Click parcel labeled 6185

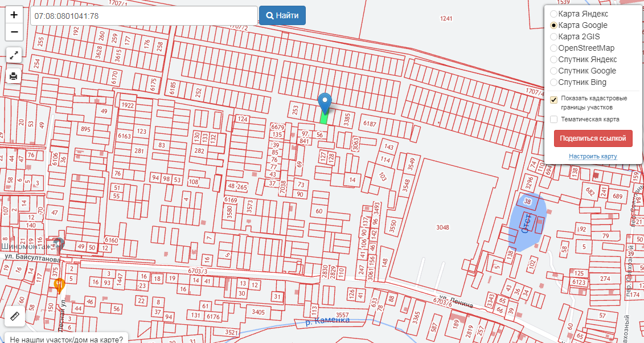pyautogui.click(x=173, y=88)
